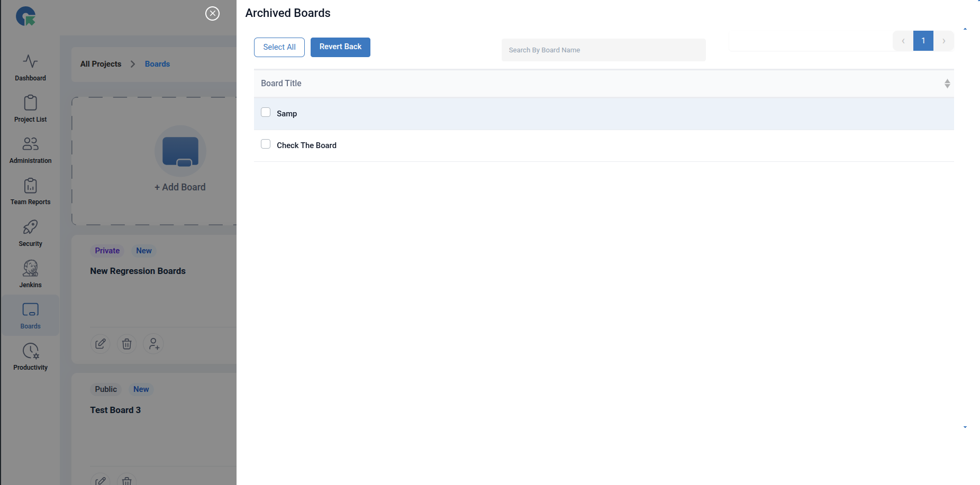
Task: Open the Security section
Action: click(30, 233)
